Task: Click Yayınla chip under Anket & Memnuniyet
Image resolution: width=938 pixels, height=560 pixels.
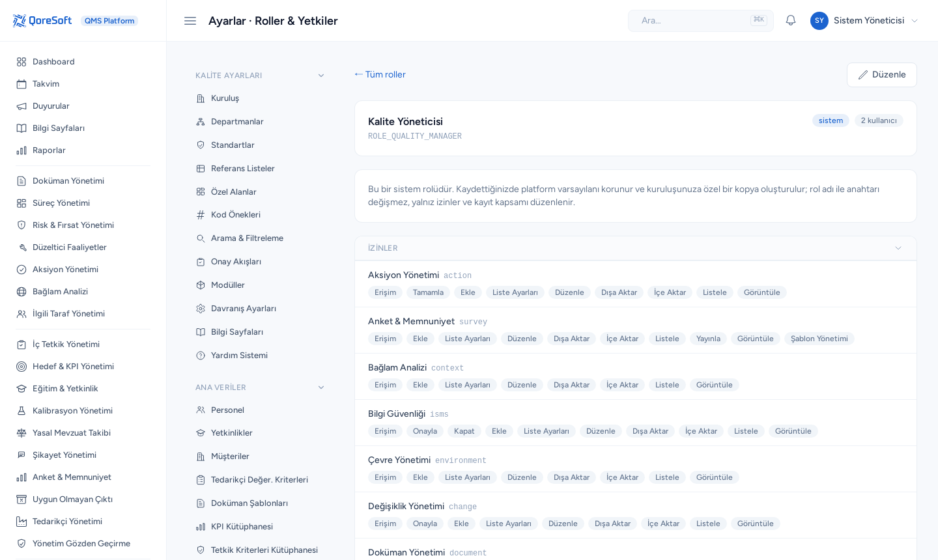Action: (708, 339)
